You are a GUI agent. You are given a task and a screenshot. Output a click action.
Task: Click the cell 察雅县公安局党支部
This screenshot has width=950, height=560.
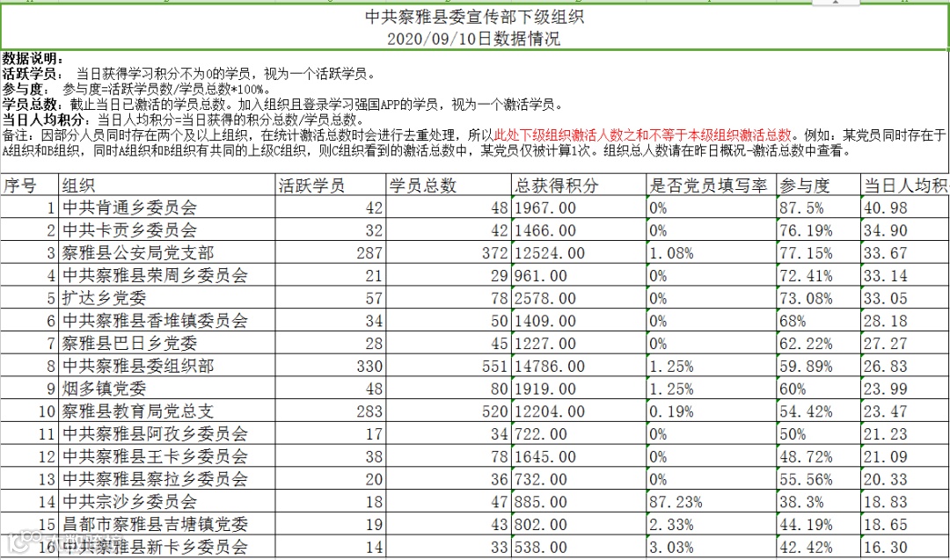pos(167,252)
